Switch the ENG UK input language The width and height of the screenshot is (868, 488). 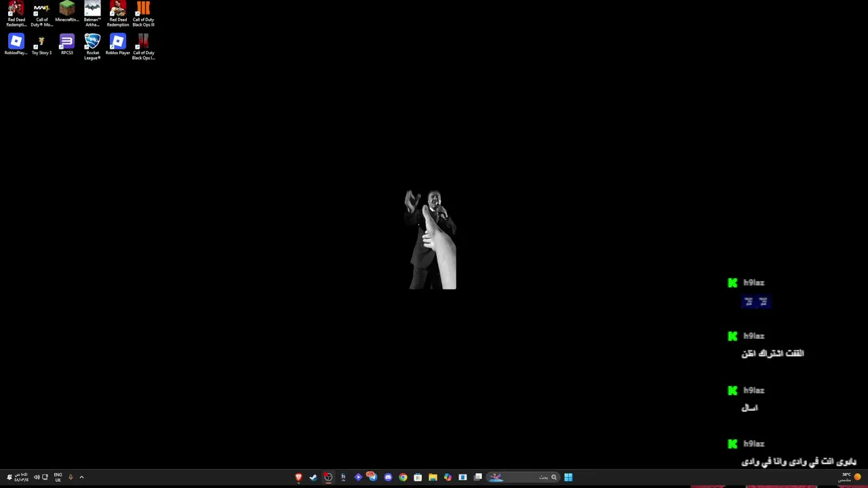tap(58, 477)
